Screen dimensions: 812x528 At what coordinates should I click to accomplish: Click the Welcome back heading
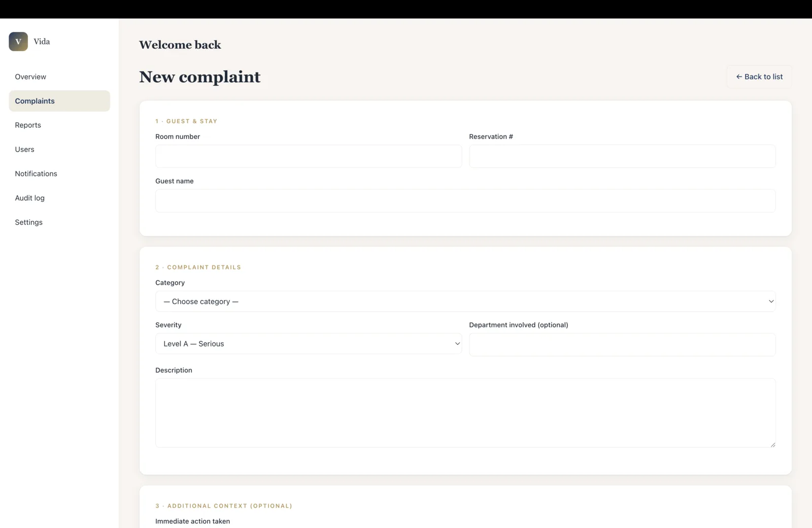(x=180, y=45)
